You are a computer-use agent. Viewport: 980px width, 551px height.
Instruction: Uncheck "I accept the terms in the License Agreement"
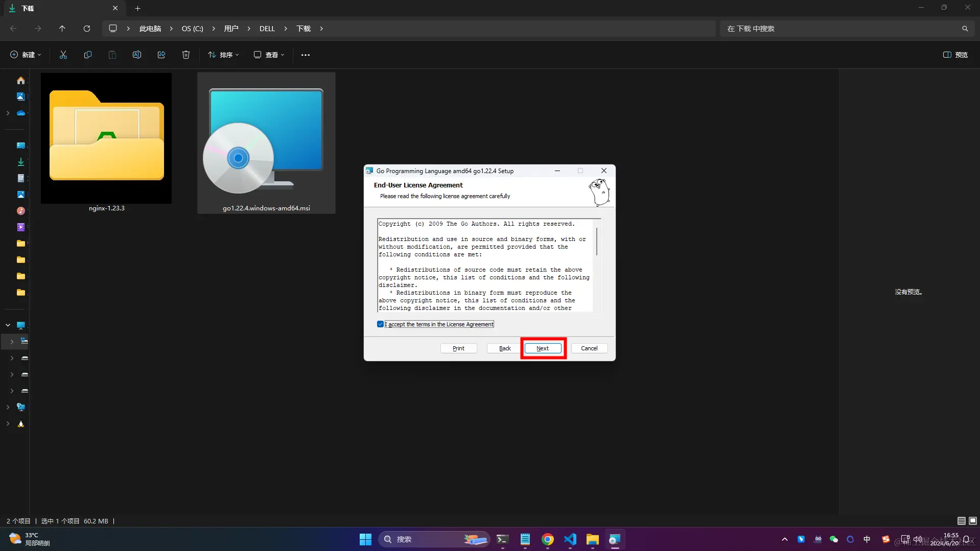pos(380,324)
